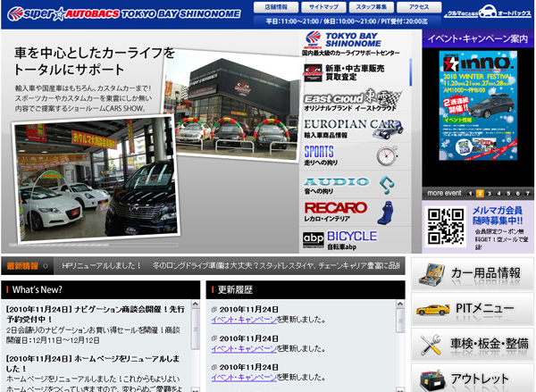
Task: Go to event page 7
Action: pyautogui.click(x=527, y=194)
